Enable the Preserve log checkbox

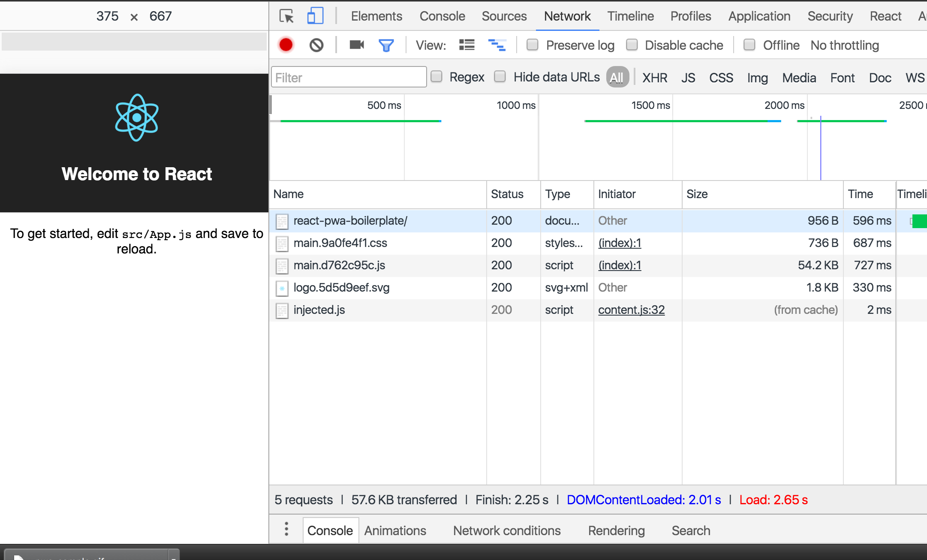click(533, 45)
